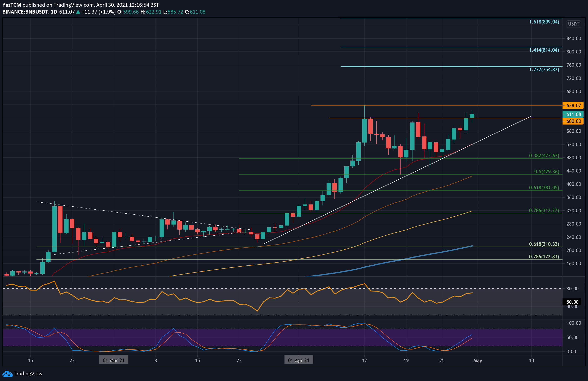This screenshot has height=381, width=588.
Task: Click the stochastic 100.00 axis label
Action: click(574, 323)
